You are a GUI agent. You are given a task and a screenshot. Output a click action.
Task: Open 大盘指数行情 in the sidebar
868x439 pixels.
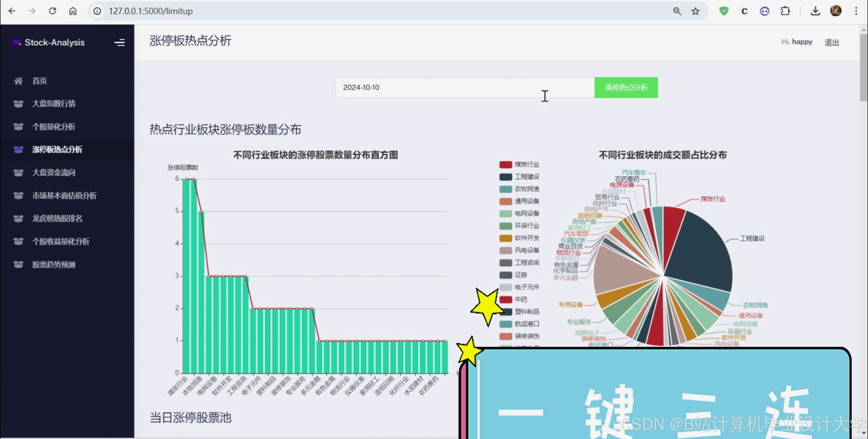pyautogui.click(x=54, y=103)
